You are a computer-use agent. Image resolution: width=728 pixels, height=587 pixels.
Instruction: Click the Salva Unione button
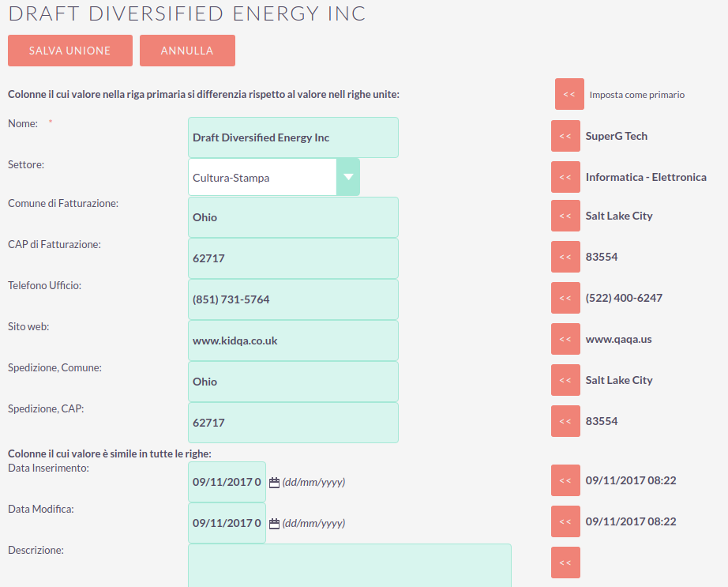point(70,51)
